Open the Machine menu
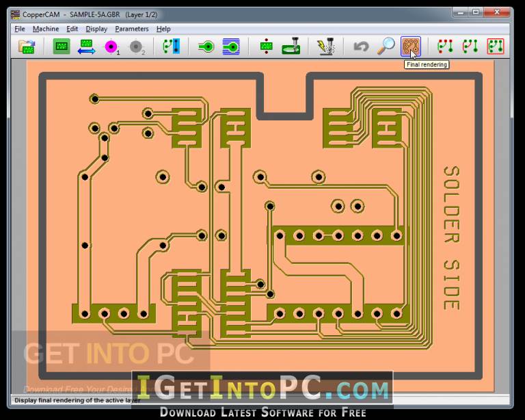Image resolution: width=525 pixels, height=420 pixels. coord(46,29)
